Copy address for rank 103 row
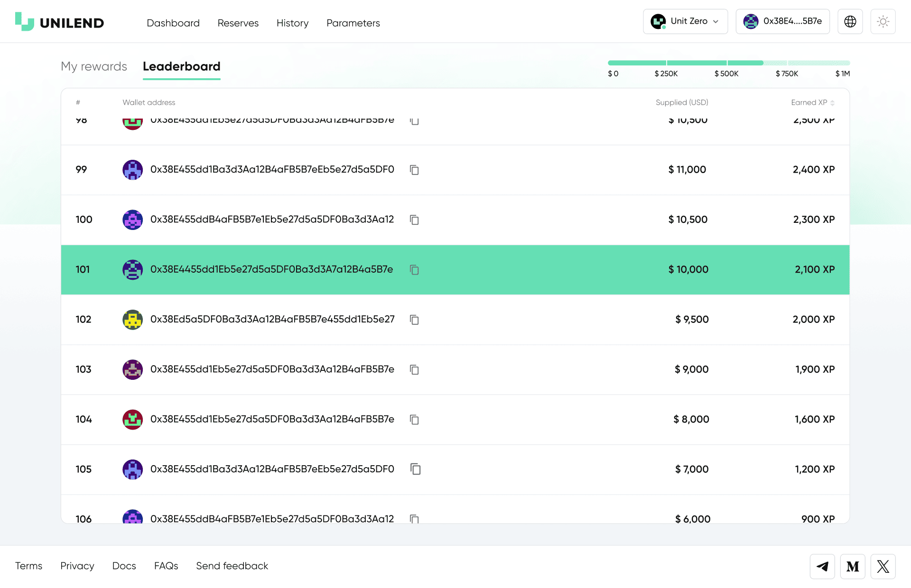 tap(414, 369)
